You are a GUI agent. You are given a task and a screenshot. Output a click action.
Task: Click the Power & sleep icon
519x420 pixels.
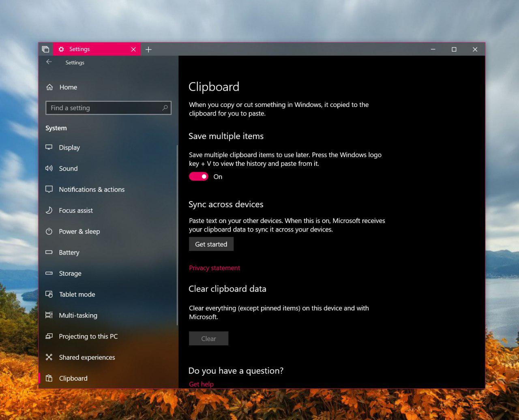click(49, 231)
